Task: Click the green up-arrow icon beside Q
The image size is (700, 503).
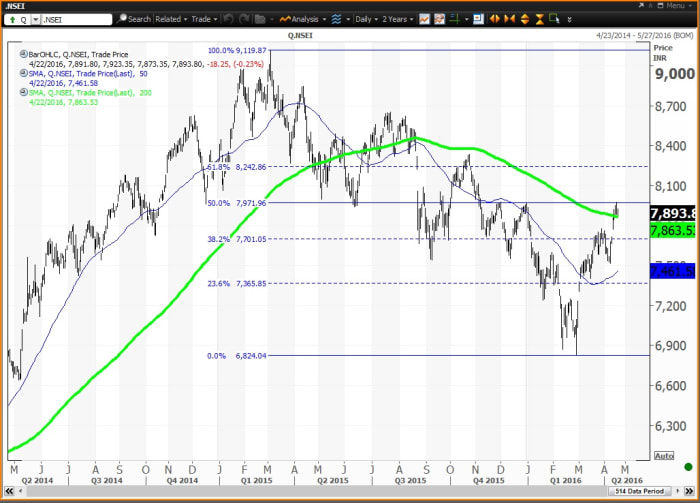Action: pyautogui.click(x=12, y=20)
